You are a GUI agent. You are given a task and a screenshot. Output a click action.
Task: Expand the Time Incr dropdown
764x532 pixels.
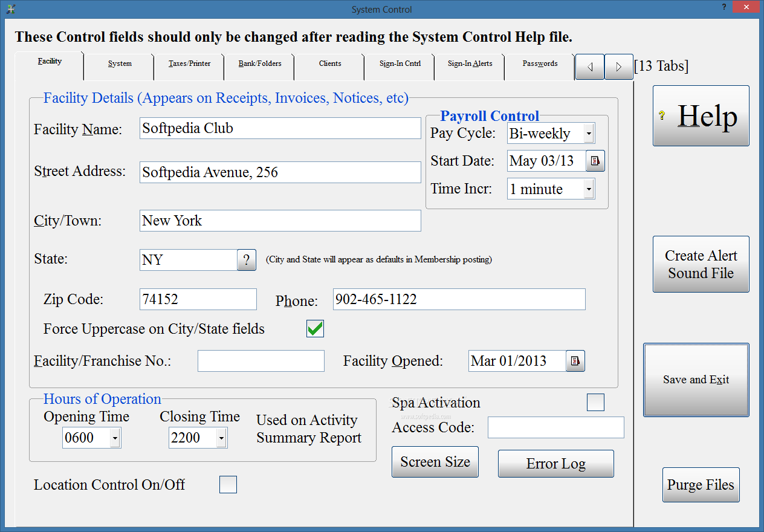589,189
